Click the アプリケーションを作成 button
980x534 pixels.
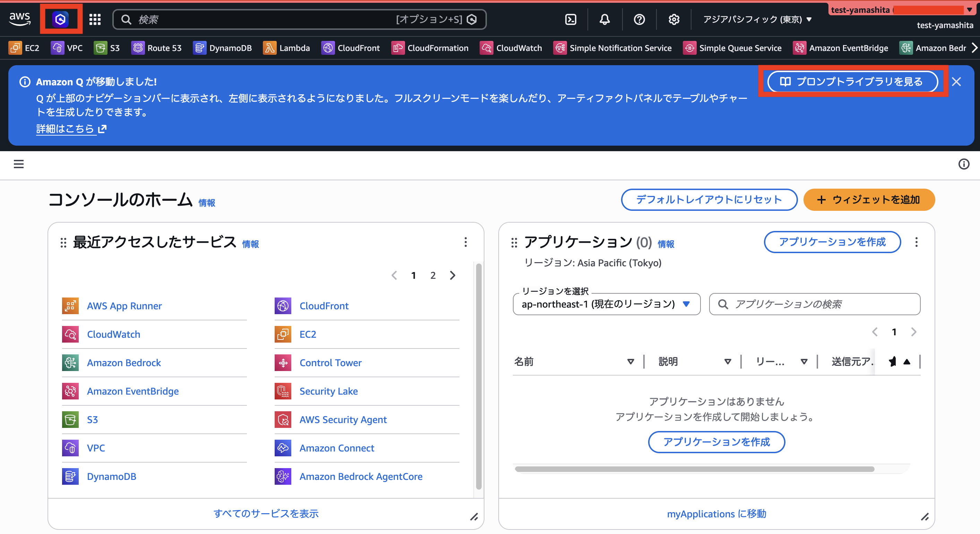[x=832, y=242]
